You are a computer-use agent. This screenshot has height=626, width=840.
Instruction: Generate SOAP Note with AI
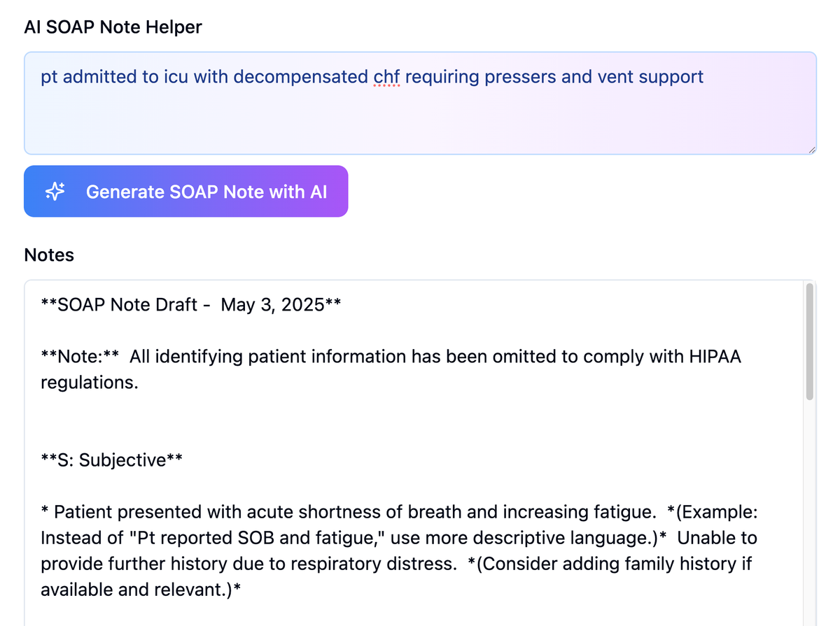coord(185,192)
